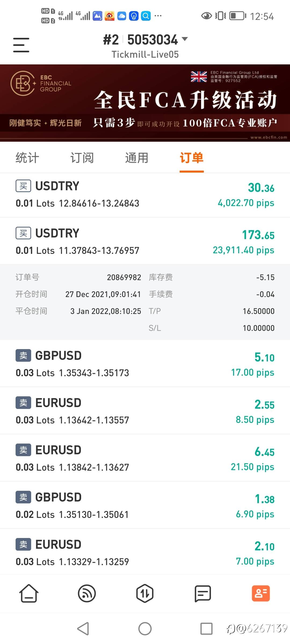The image size is (290, 644).
Task: Expand the GBPUSD 5.10 sell order
Action: (145, 363)
